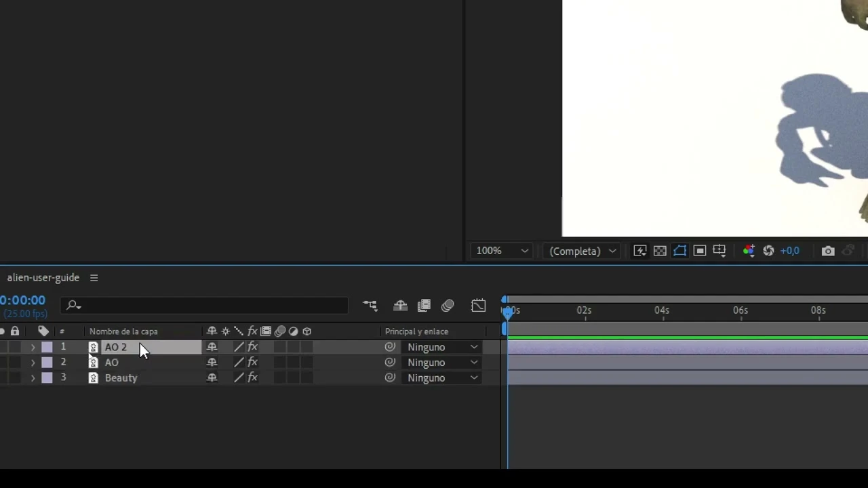Open grid and guide options icon
Image resolution: width=868 pixels, height=488 pixels.
pyautogui.click(x=719, y=251)
